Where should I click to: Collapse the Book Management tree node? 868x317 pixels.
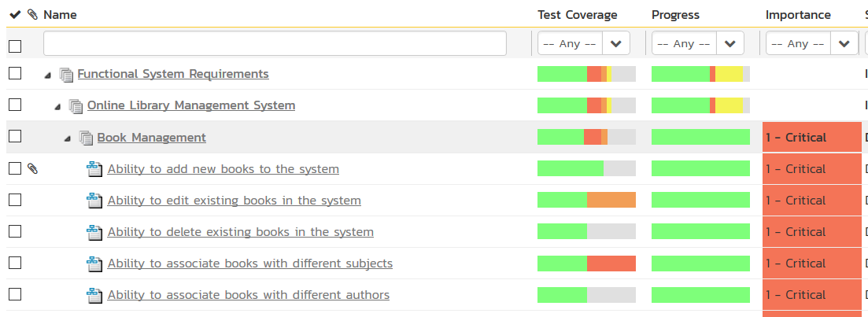click(x=68, y=138)
